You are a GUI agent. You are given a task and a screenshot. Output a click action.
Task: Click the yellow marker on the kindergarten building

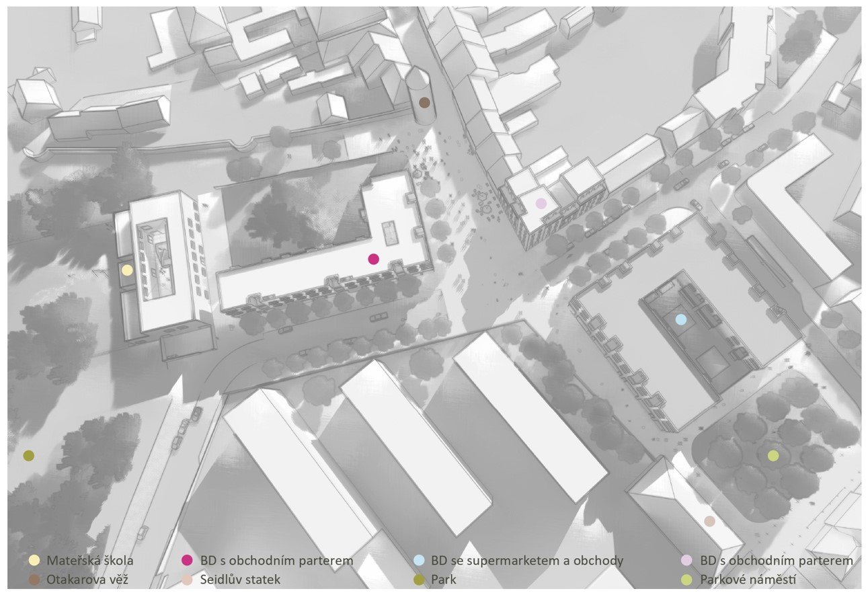click(x=127, y=270)
